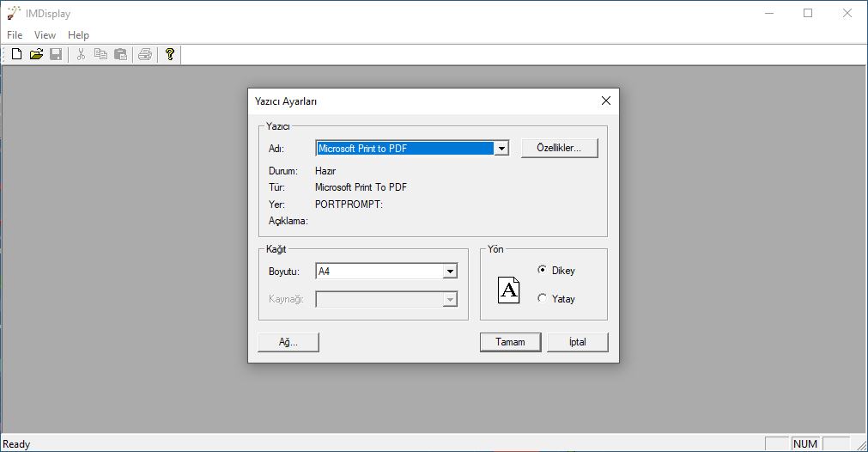Click the Hazır status text

tap(325, 171)
